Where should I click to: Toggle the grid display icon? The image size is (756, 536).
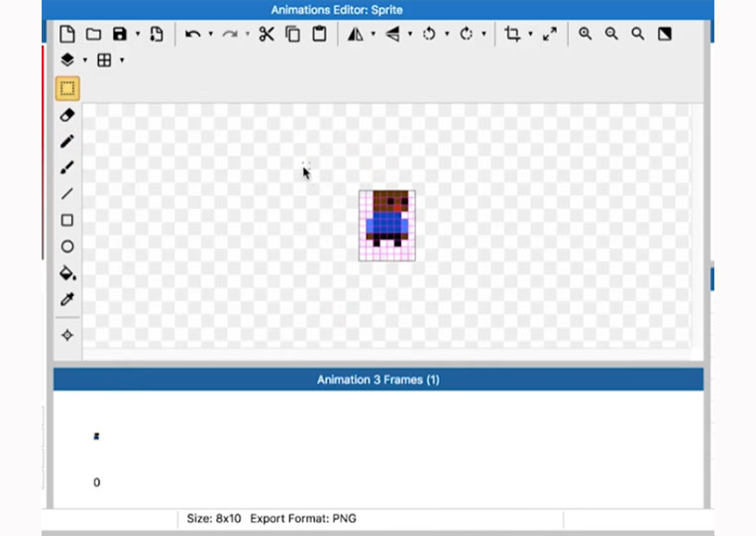tap(104, 60)
